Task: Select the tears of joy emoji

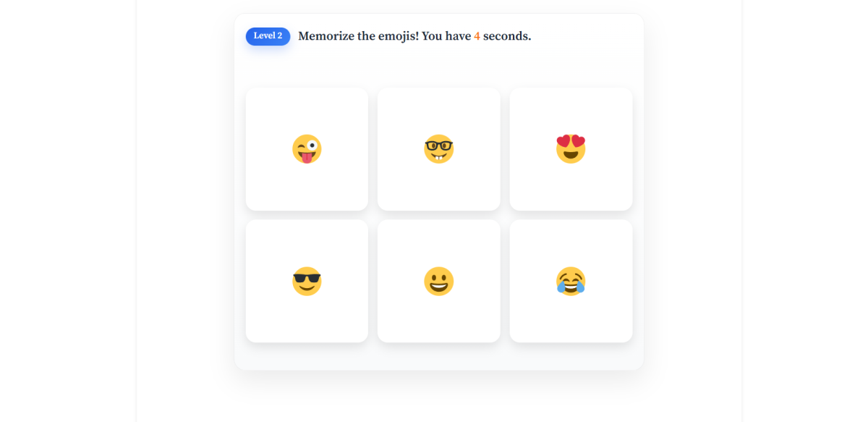Action: click(x=571, y=281)
